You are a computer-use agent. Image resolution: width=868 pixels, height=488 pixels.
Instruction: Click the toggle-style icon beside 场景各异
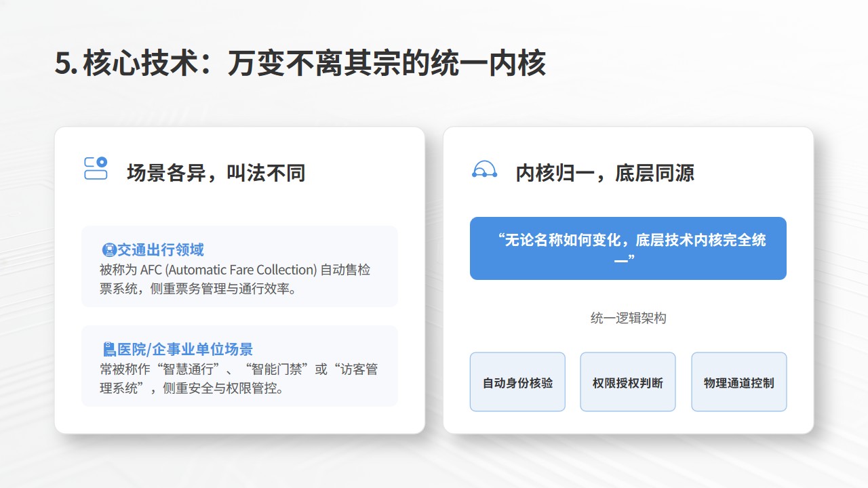(x=96, y=168)
